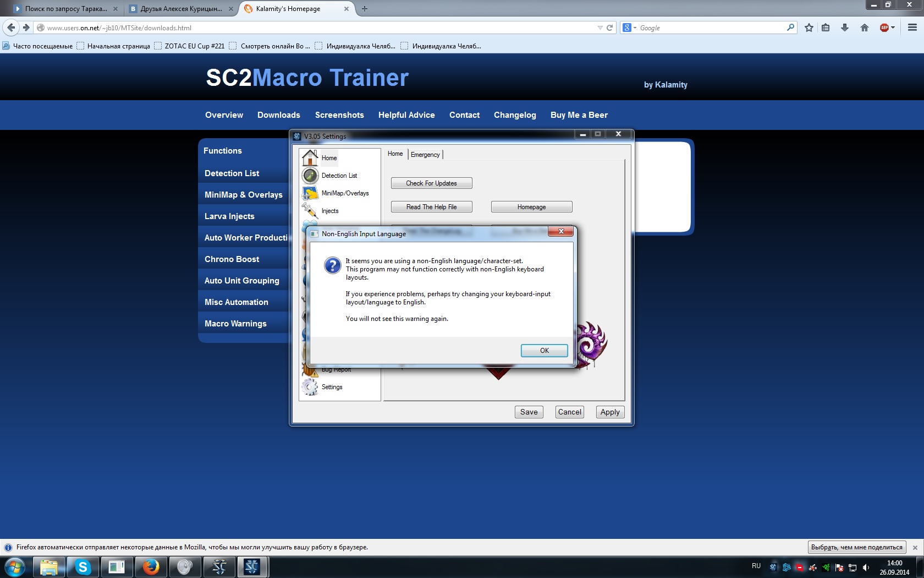924x578 pixels.
Task: Go to Firefox home page icon
Action: (x=865, y=28)
